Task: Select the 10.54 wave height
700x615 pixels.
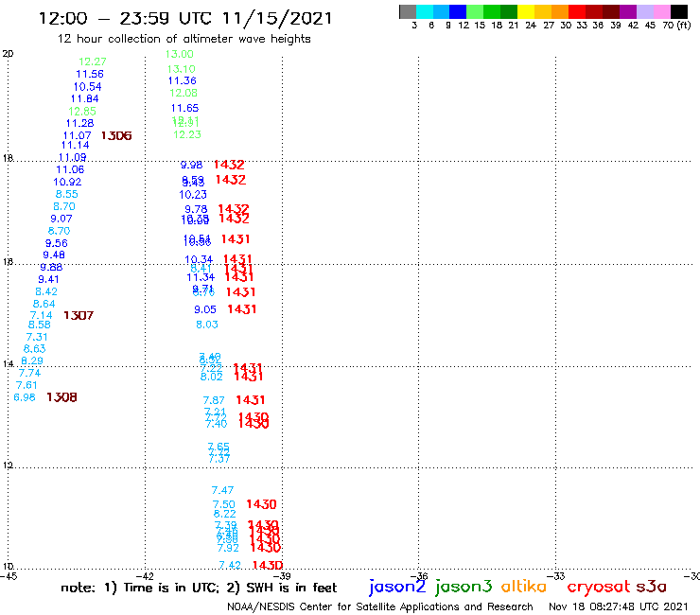Action: coord(87,87)
